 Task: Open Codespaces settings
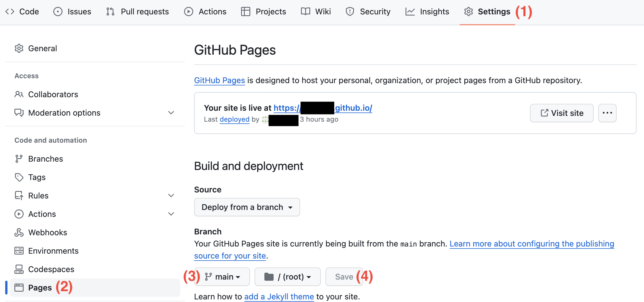pyautogui.click(x=95, y=269)
